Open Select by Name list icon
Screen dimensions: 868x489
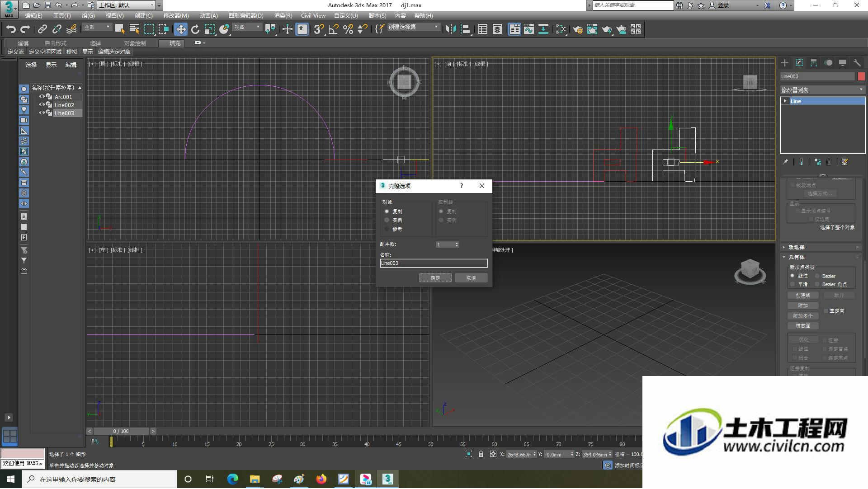pos(134,29)
